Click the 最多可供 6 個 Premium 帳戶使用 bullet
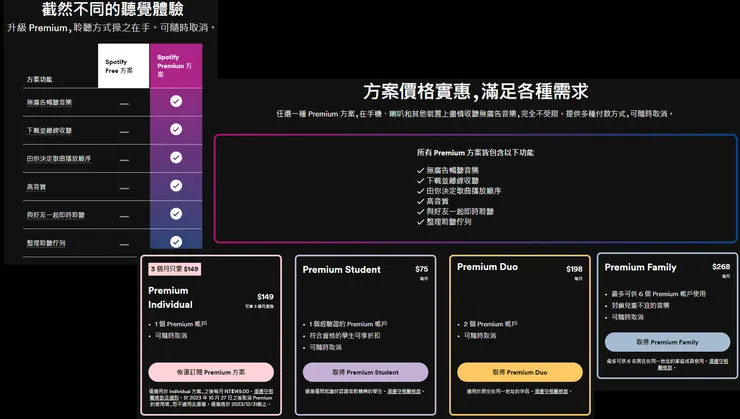Image resolution: width=740 pixels, height=419 pixels. point(658,293)
